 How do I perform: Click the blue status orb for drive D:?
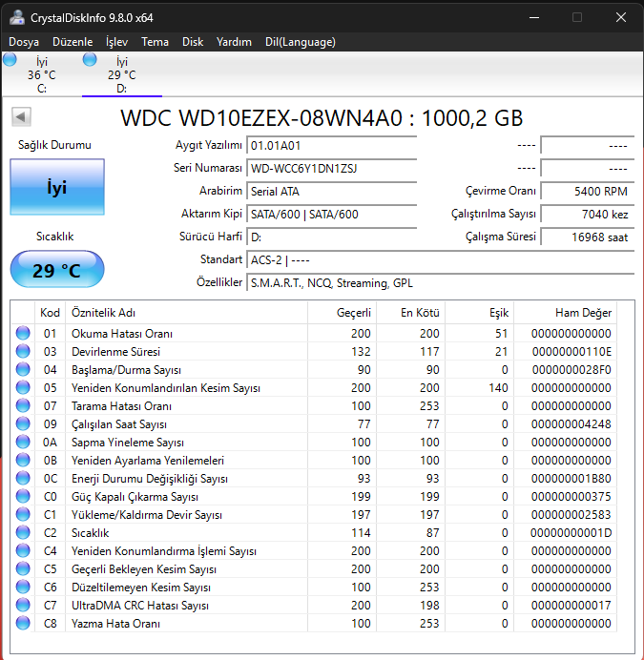(x=90, y=60)
